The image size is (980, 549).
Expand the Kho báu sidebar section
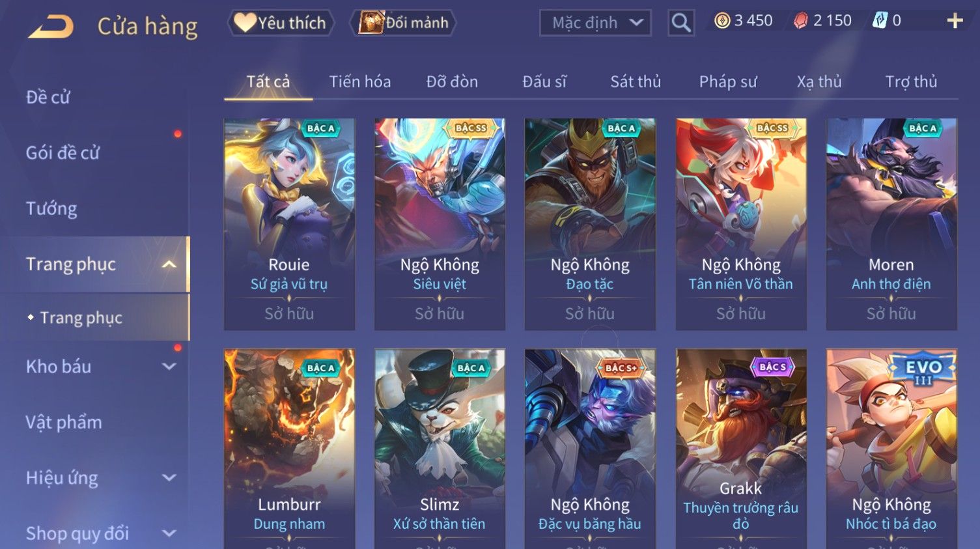169,367
